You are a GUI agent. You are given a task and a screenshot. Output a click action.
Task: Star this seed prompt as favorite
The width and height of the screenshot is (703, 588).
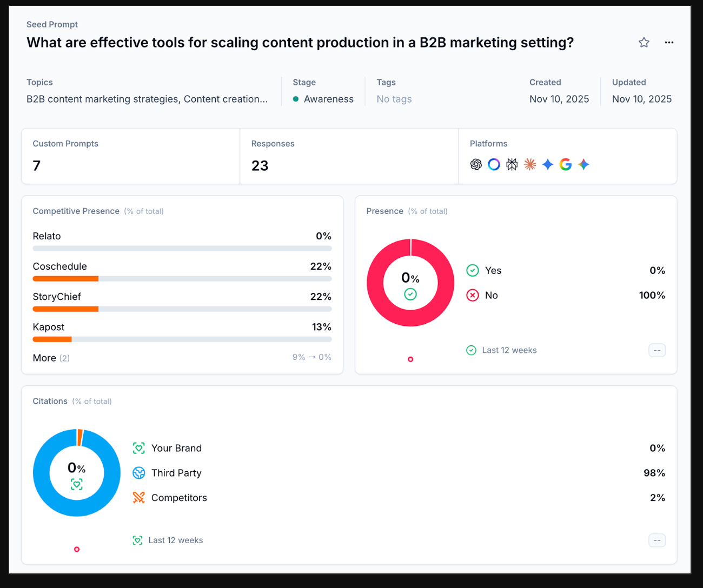tap(644, 42)
